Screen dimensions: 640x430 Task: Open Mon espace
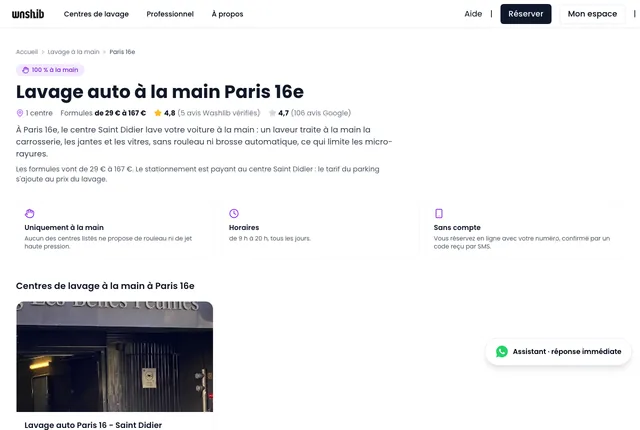[592, 14]
